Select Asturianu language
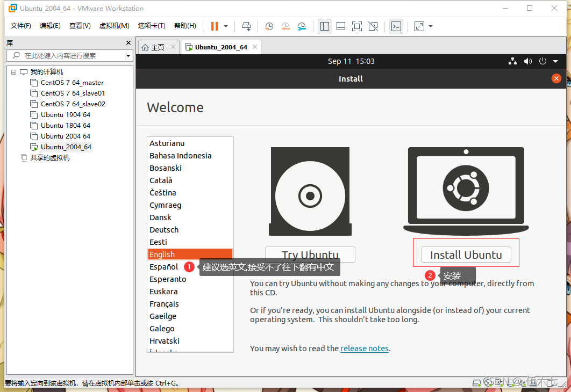 click(190, 143)
